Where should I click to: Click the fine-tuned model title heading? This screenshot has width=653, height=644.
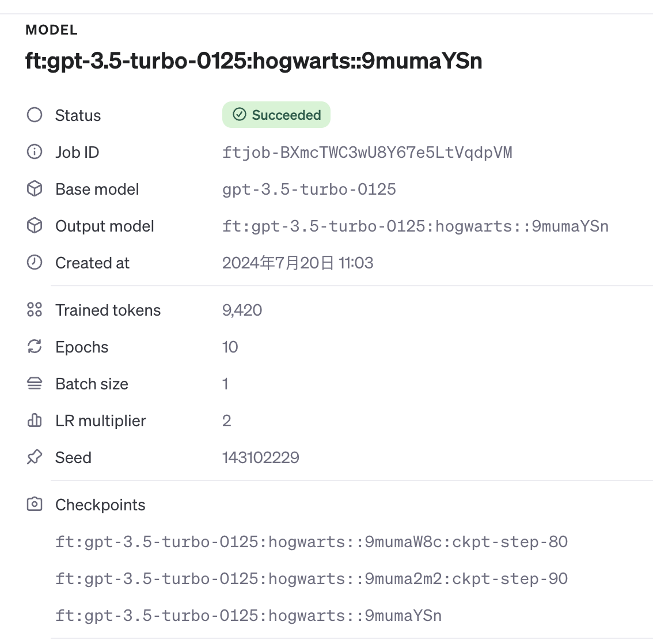point(253,60)
